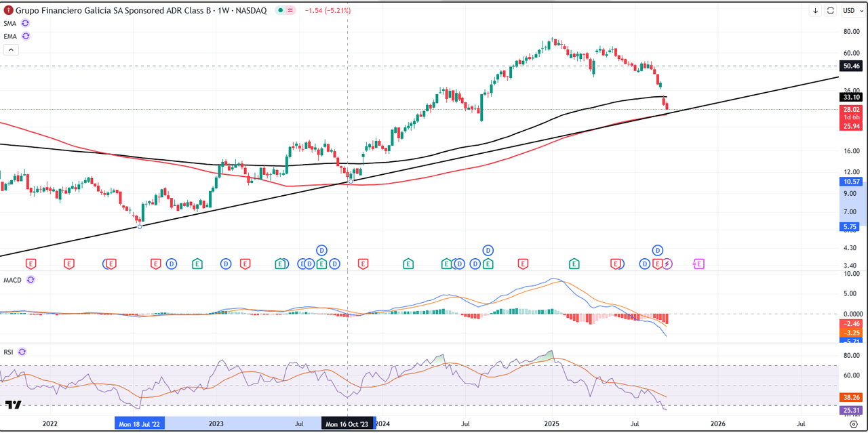The width and height of the screenshot is (868, 433).
Task: Click the 2026 label on time axis
Action: 717,424
